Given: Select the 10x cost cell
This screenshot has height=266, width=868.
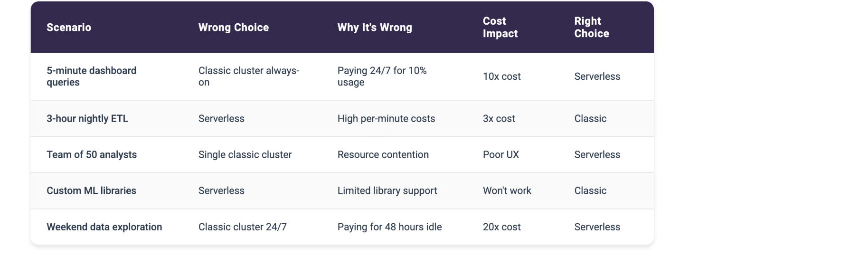Looking at the screenshot, I should tap(501, 76).
